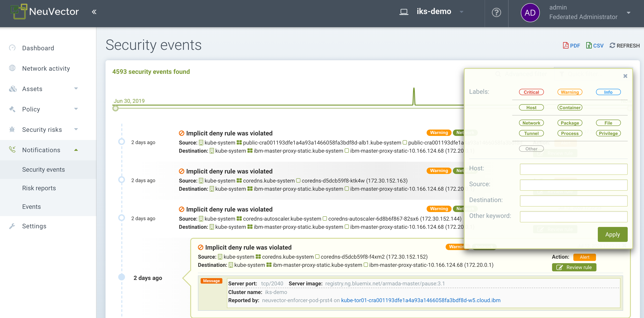Screen dimensions: 644x318
Task: Click the Security risks sidebar icon
Action: 12,130
